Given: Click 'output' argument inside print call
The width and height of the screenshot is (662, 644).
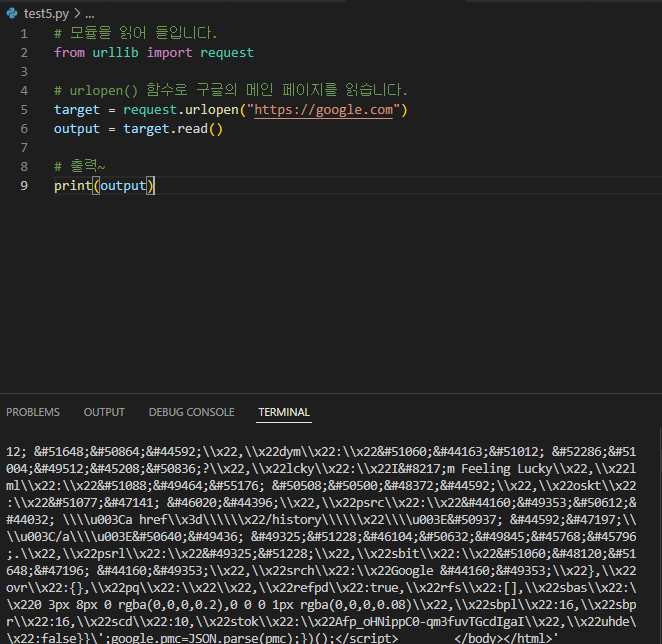Looking at the screenshot, I should [x=123, y=186].
